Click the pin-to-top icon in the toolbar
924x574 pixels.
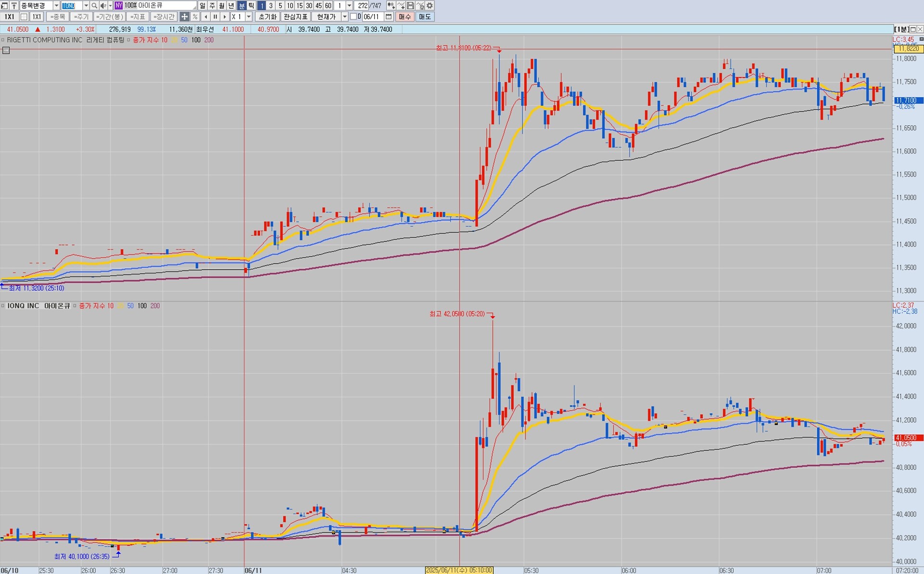[14, 5]
